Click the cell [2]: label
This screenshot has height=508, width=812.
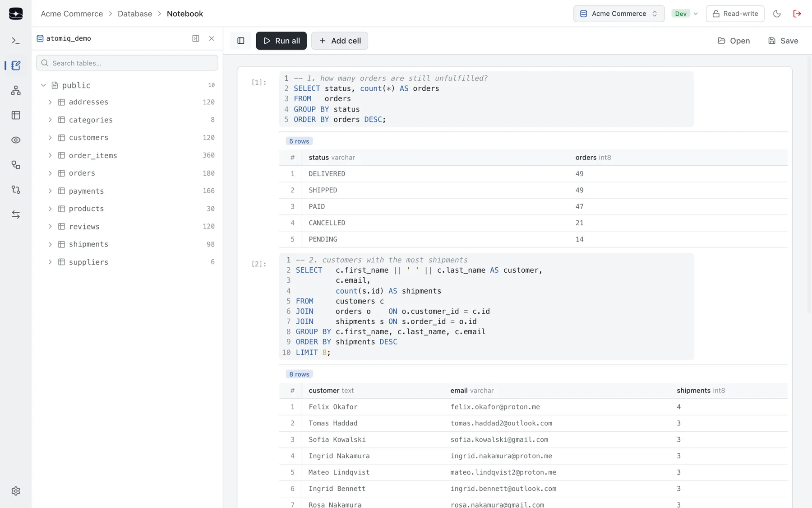(258, 264)
